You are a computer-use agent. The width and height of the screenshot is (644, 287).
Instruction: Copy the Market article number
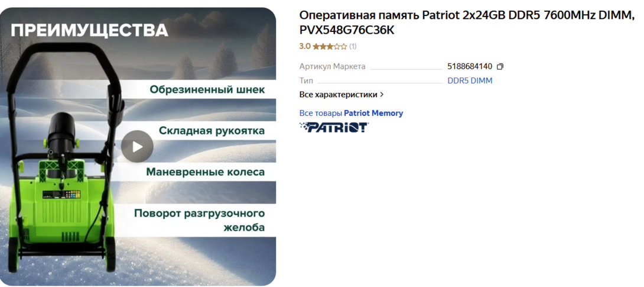[500, 67]
